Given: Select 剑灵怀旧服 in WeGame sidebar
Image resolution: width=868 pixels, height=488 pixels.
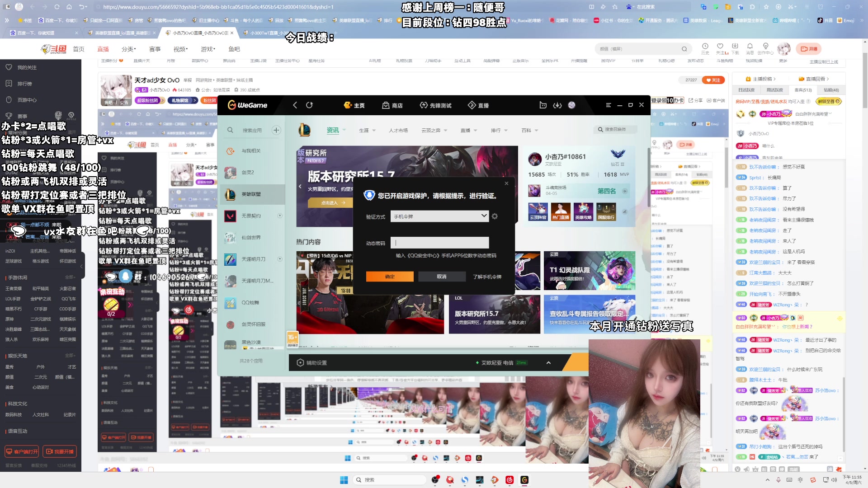Looking at the screenshot, I should coord(251,324).
